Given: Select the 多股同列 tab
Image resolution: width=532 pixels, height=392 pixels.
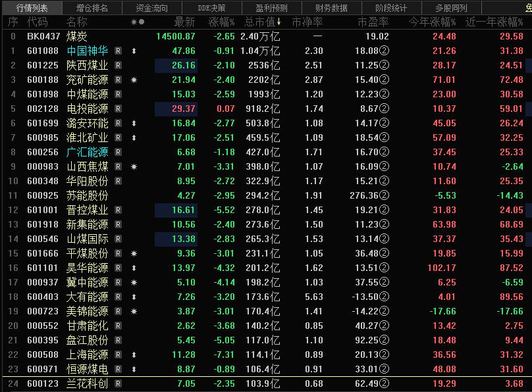Looking at the screenshot, I should point(451,8).
